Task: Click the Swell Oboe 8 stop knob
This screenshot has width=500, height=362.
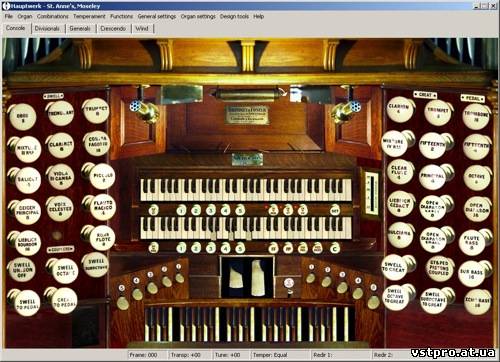Action: [x=22, y=117]
